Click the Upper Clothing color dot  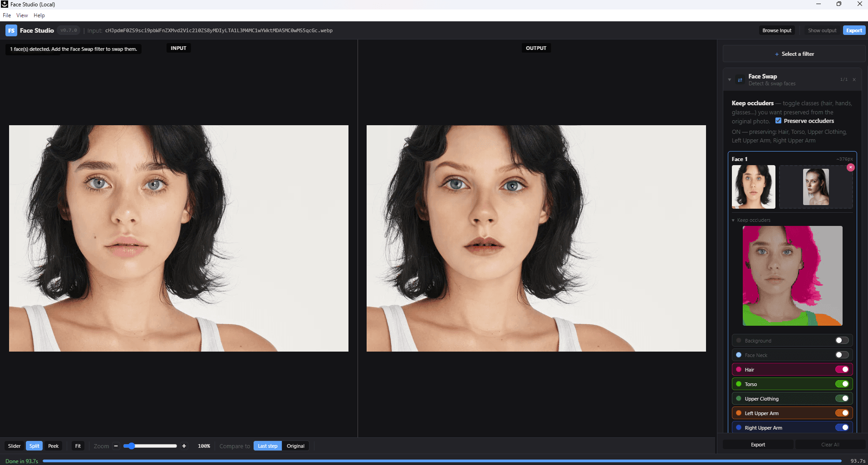point(739,398)
